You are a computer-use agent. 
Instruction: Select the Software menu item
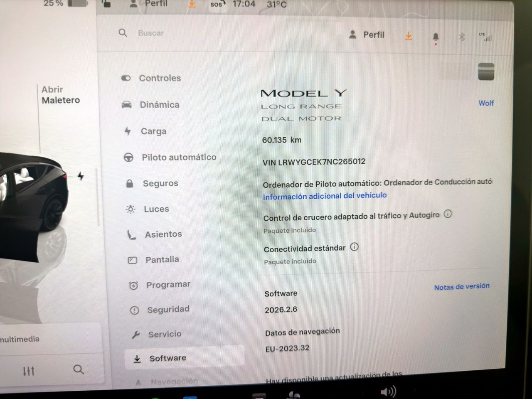click(x=184, y=358)
